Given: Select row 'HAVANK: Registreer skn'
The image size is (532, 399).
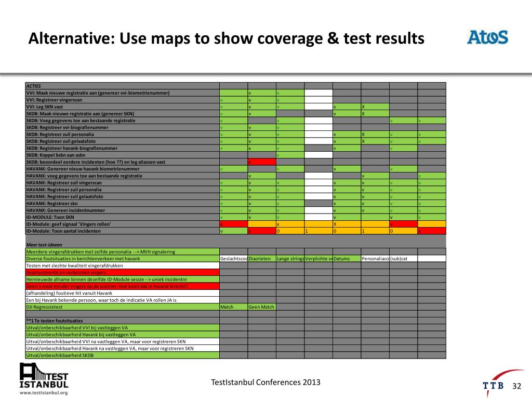Looking at the screenshot, I should [123, 204].
